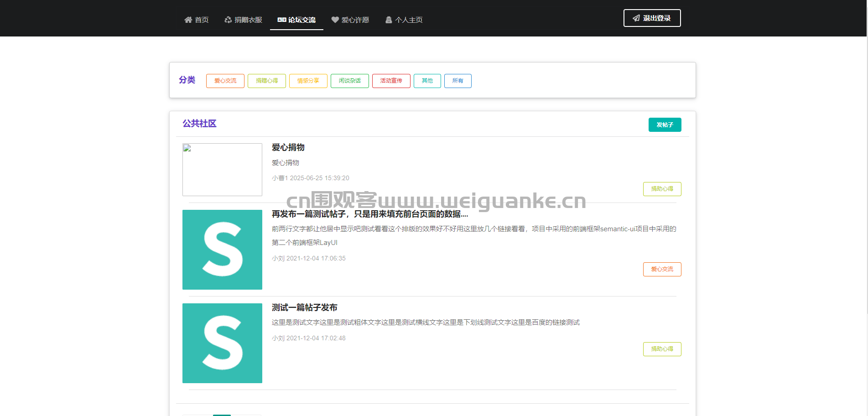Click the paper plane icon inside 退出登录
Viewport: 868px width, 416px height.
636,18
